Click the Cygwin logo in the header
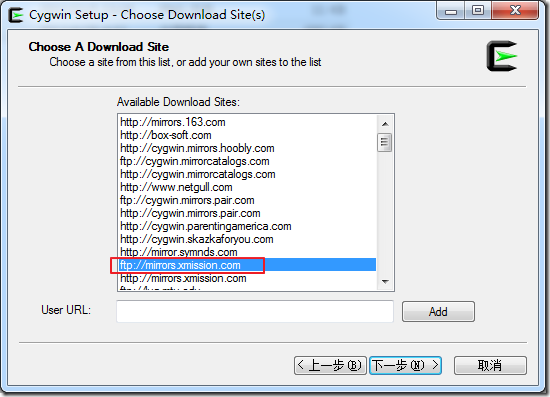The width and height of the screenshot is (550, 397). click(x=502, y=56)
